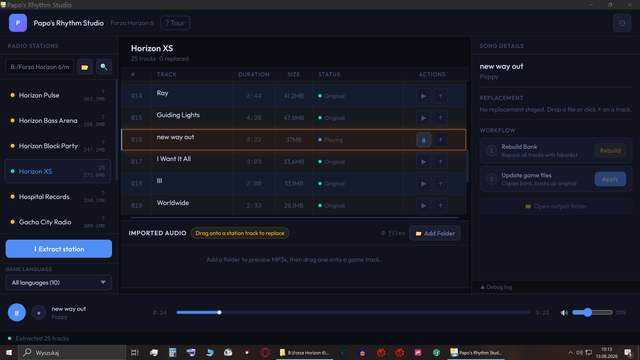The image size is (640, 360).
Task: Click the track list vertical scrollbar
Action: tap(468, 166)
